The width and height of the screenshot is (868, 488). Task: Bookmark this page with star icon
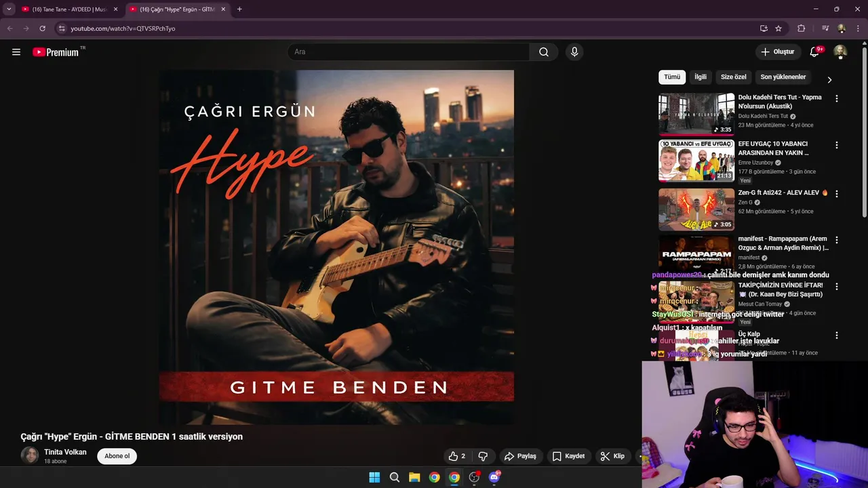point(778,28)
